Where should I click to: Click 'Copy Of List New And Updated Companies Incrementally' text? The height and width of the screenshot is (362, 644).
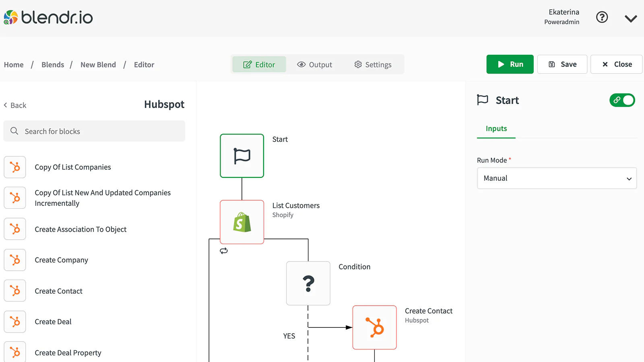coord(103,198)
